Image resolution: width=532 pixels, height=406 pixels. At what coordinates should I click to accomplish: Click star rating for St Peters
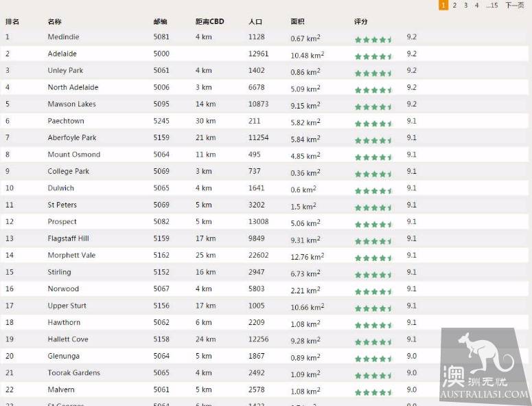click(x=373, y=207)
